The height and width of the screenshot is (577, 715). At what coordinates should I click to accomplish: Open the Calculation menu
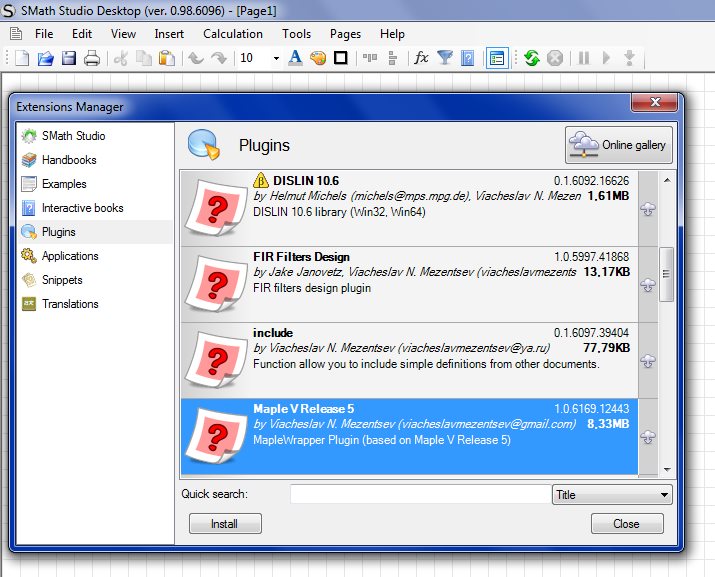coord(232,34)
